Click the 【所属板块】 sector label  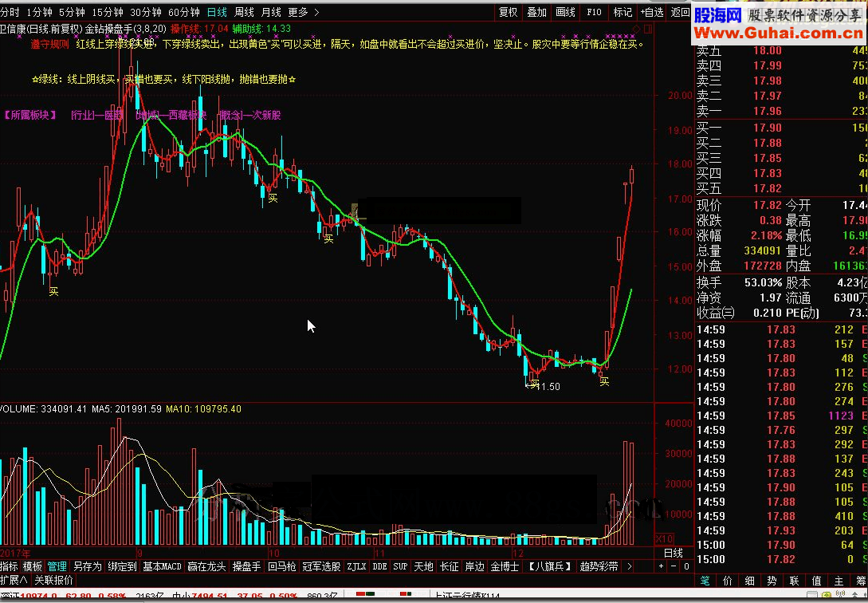point(30,115)
